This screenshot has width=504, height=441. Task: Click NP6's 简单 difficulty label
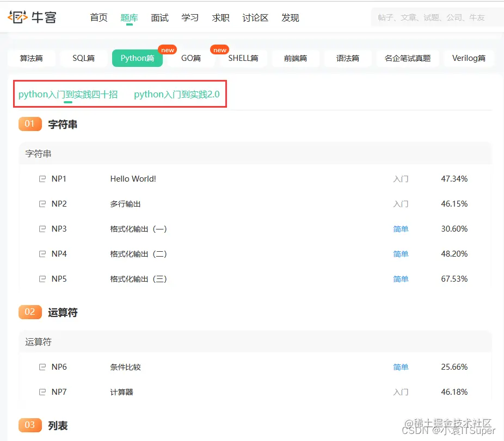401,367
